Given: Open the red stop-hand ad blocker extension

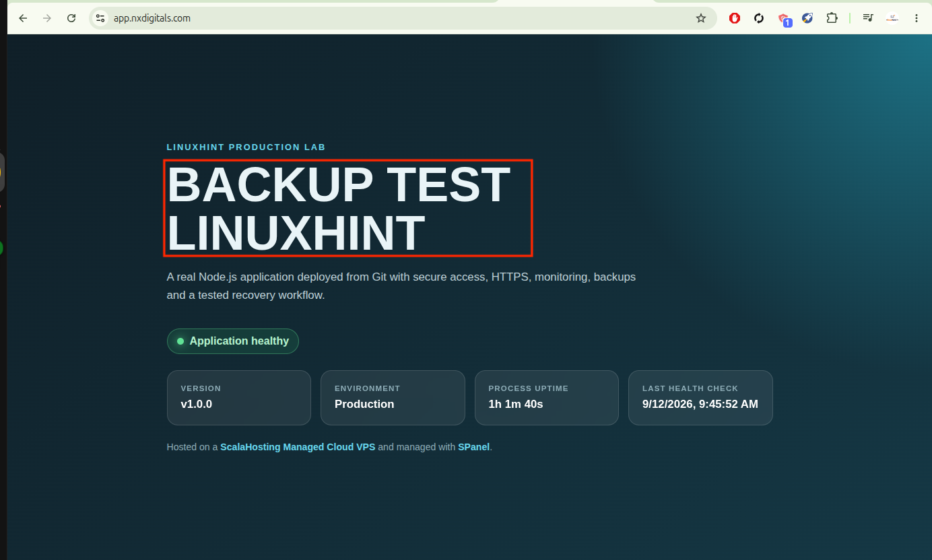Looking at the screenshot, I should pyautogui.click(x=735, y=18).
